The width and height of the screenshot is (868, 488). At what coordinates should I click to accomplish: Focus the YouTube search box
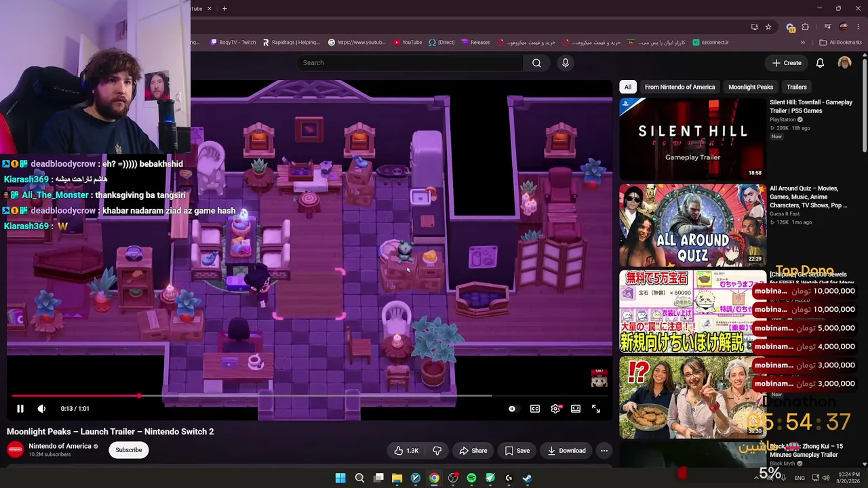coord(410,63)
